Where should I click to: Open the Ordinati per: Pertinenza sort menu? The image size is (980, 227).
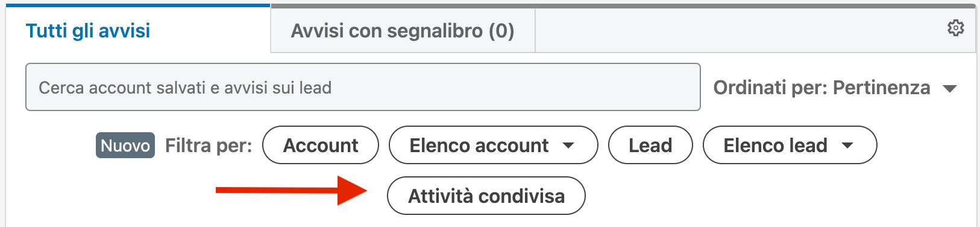835,88
